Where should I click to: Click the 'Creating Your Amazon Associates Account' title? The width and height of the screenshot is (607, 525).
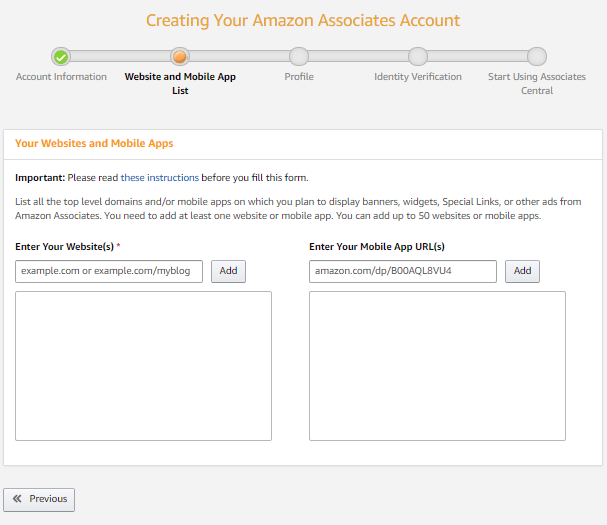click(x=303, y=21)
